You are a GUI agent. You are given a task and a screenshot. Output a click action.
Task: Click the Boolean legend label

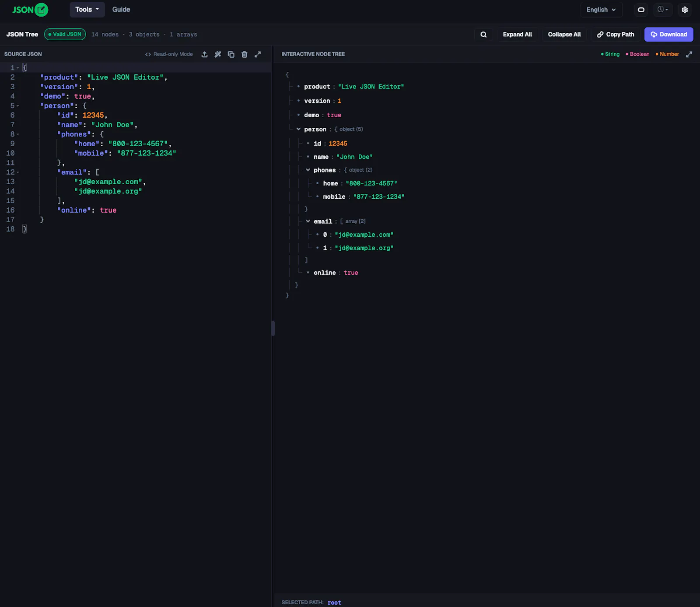(637, 54)
